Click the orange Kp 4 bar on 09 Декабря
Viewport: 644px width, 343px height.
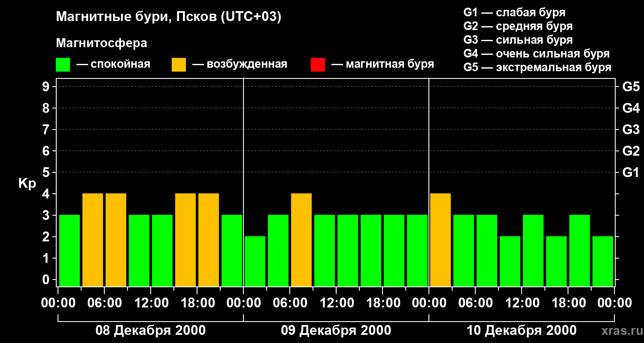pyautogui.click(x=301, y=240)
